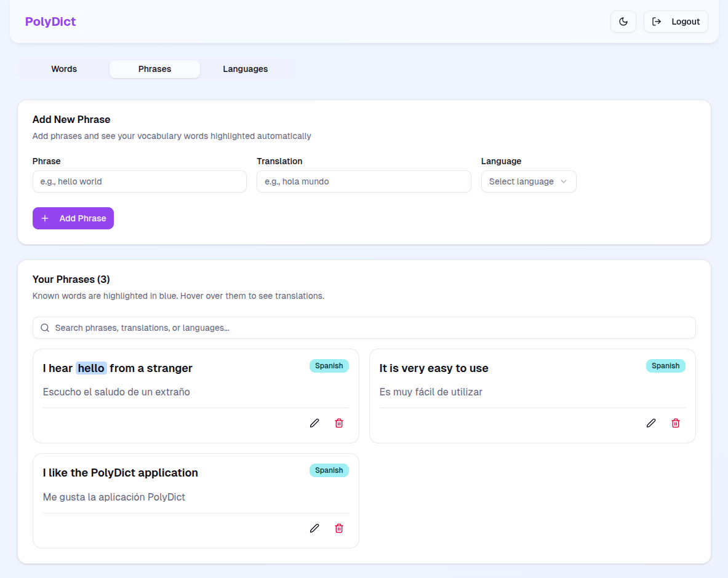Open the Select language dropdown
Image resolution: width=728 pixels, height=578 pixels.
(529, 181)
